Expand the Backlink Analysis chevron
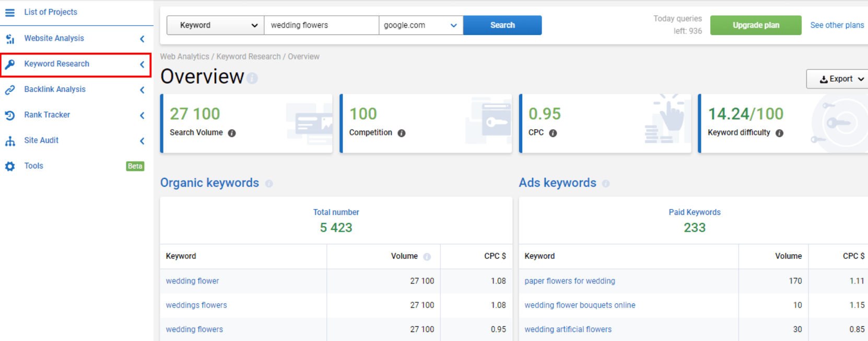The width and height of the screenshot is (868, 341). click(x=142, y=90)
